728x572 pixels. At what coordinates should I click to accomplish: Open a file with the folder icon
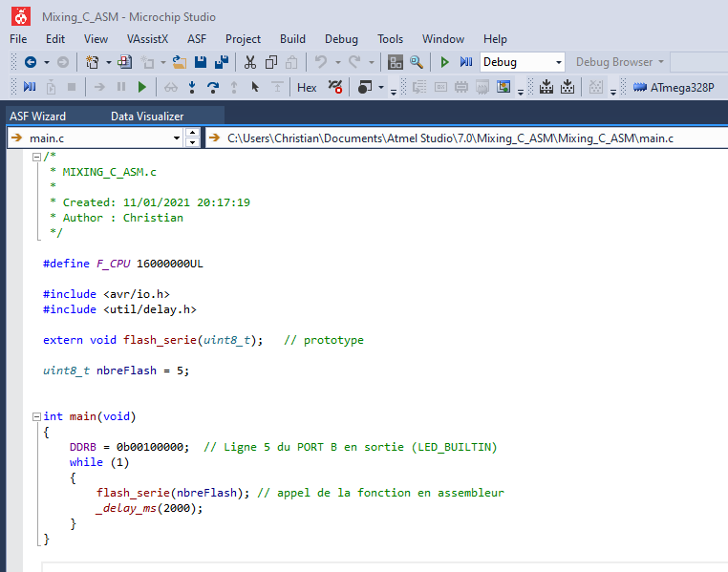[x=180, y=62]
